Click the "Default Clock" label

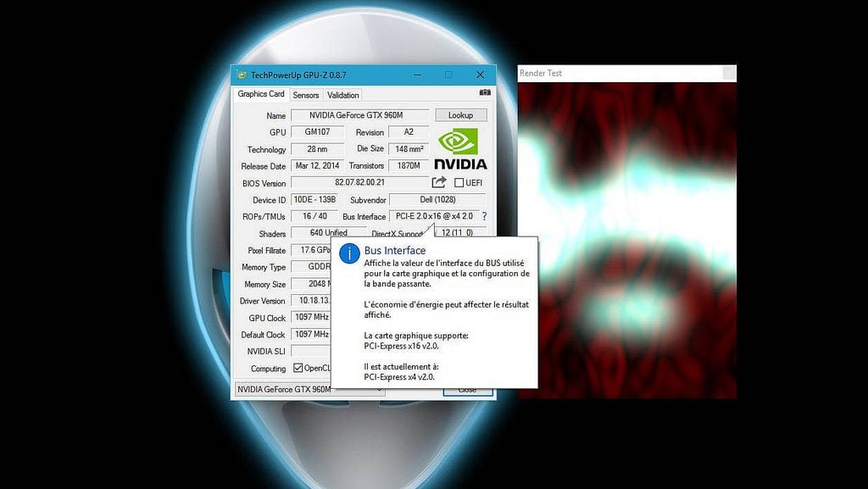tap(263, 335)
